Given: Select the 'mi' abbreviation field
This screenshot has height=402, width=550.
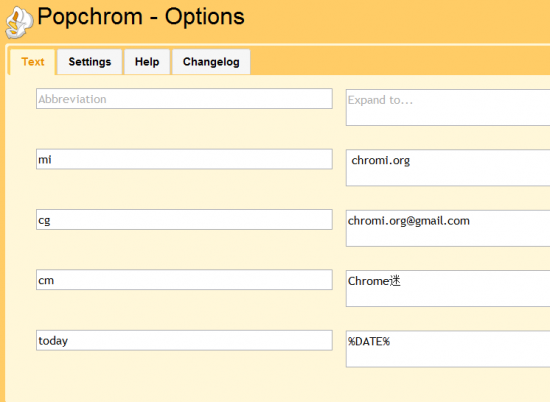Looking at the screenshot, I should click(x=184, y=159).
